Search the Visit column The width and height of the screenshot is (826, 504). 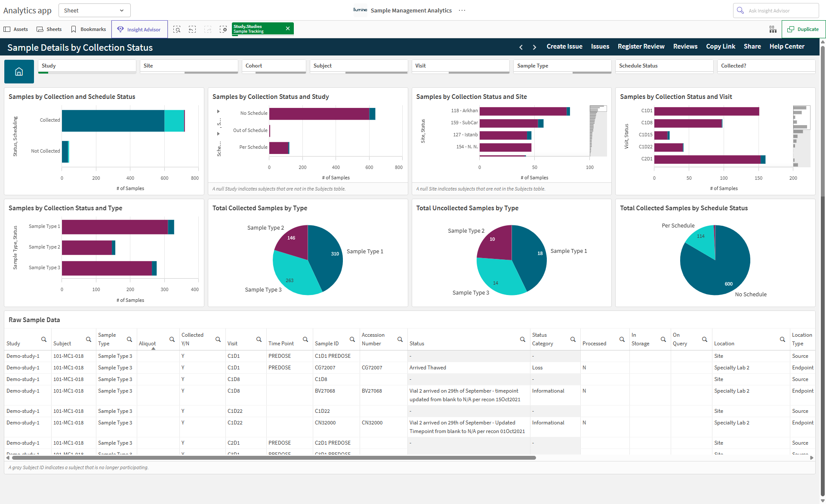(259, 339)
